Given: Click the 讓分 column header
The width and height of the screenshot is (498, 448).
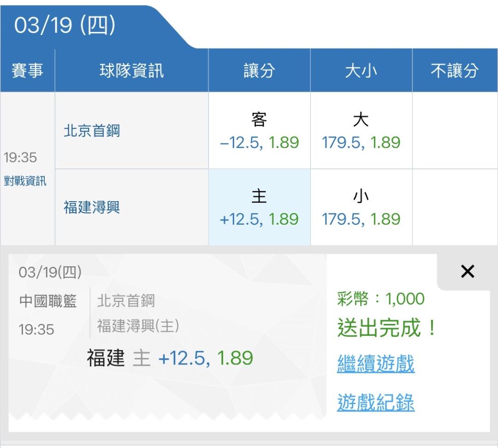Looking at the screenshot, I should point(259,71).
